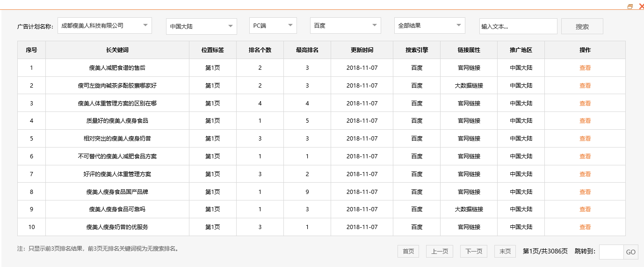Open 查看 for 好评的瘦美人体重管理方案
The width and height of the screenshot is (644, 267).
coord(585,174)
